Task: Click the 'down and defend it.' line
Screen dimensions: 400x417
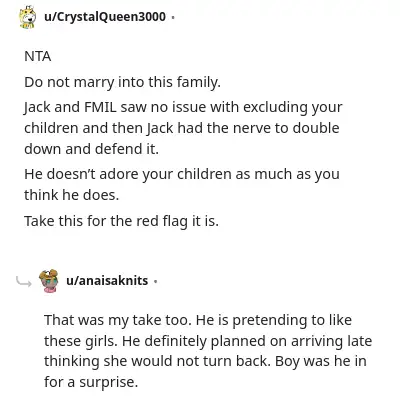Action: 91,149
